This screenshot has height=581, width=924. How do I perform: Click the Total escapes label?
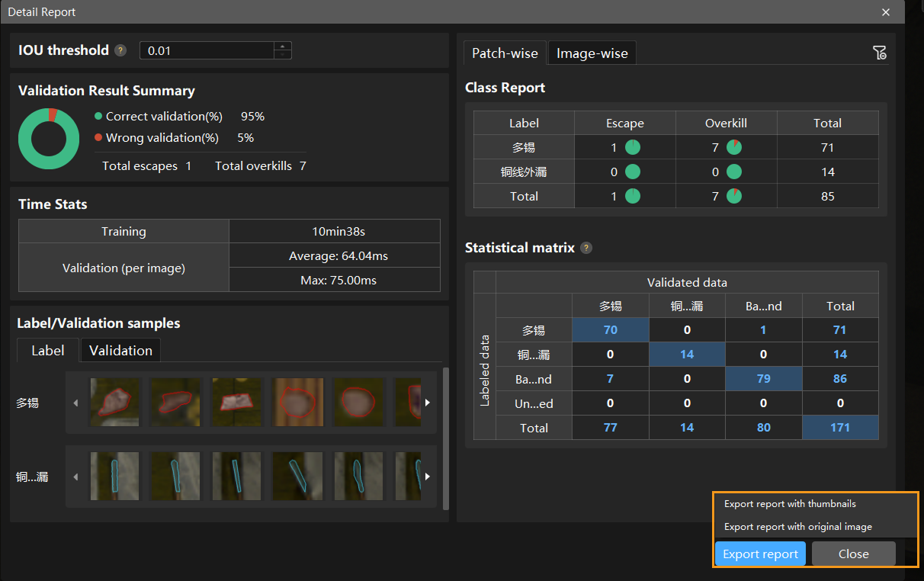[x=140, y=165]
